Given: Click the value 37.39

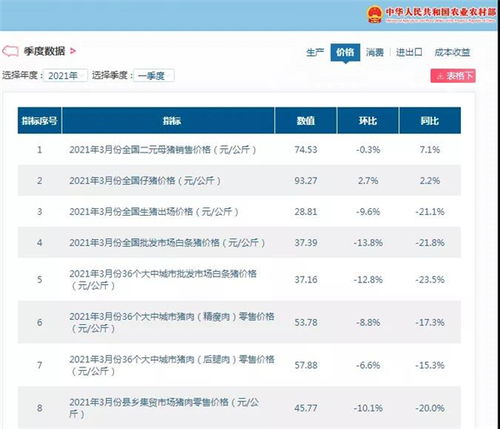Looking at the screenshot, I should (306, 243).
